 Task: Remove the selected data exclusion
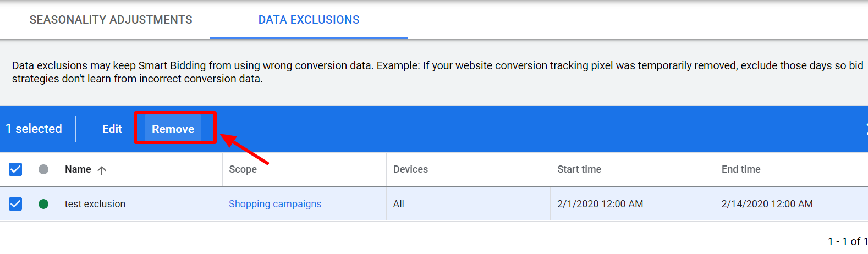click(x=173, y=129)
